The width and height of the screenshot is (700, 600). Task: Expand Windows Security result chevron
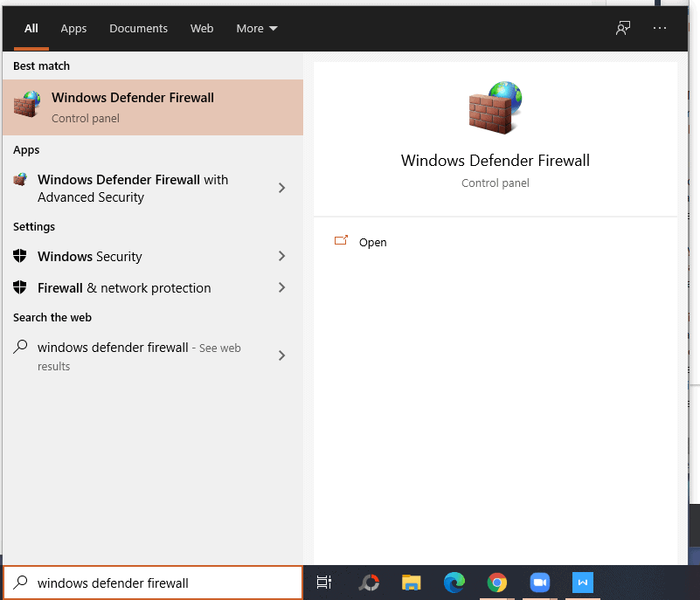tap(281, 256)
